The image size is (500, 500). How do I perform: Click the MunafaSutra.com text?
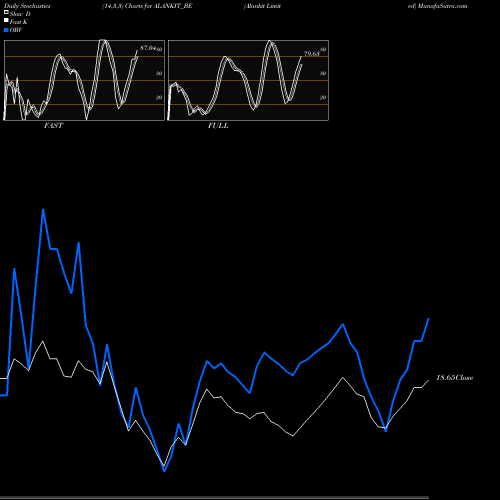(442, 6)
